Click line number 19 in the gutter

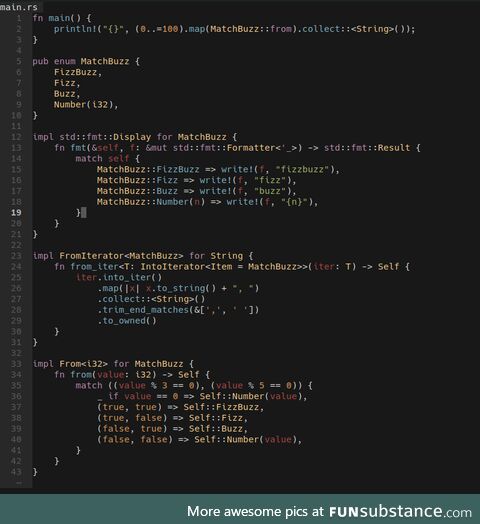(16, 213)
